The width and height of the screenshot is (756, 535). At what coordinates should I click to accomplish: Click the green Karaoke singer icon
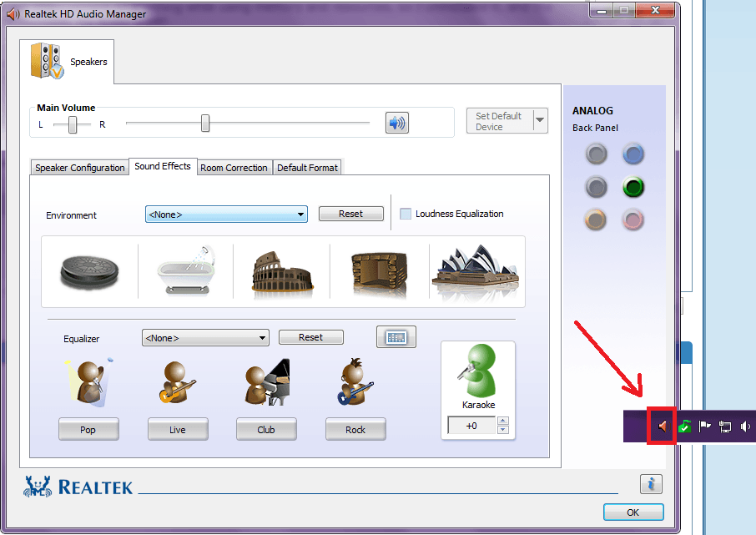tap(477, 371)
